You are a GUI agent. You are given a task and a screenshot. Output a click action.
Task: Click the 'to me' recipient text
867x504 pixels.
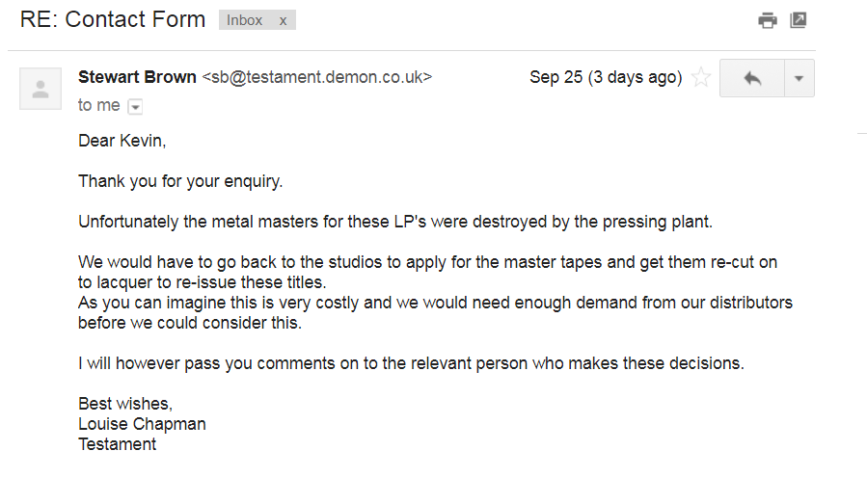click(x=99, y=105)
